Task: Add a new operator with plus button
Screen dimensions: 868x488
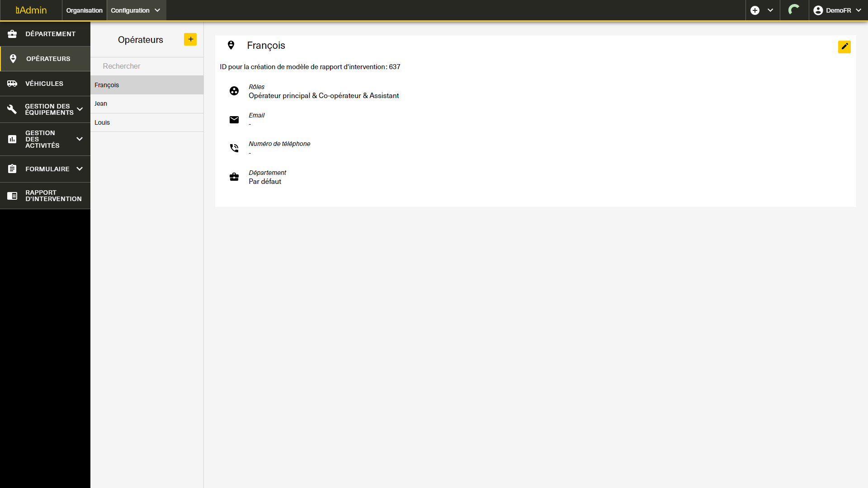Action: click(190, 39)
